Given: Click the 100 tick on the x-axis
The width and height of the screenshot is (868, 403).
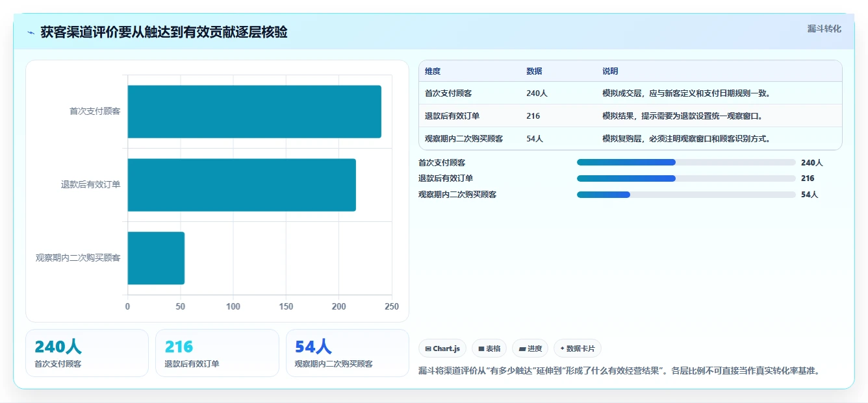Looking at the screenshot, I should pyautogui.click(x=233, y=306).
